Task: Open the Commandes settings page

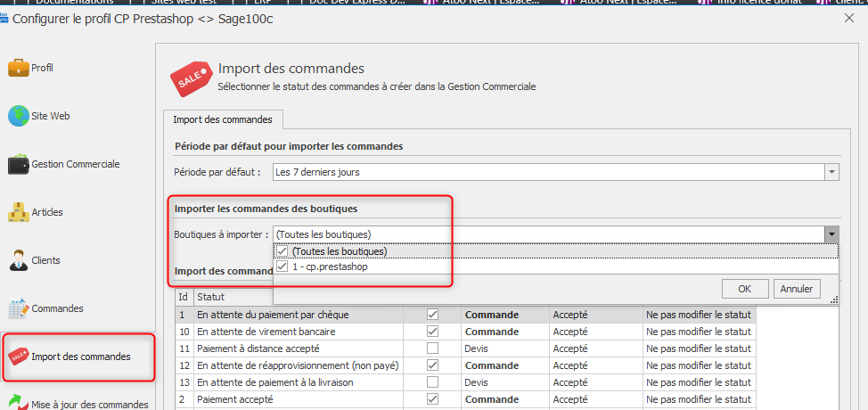Action: point(58,308)
